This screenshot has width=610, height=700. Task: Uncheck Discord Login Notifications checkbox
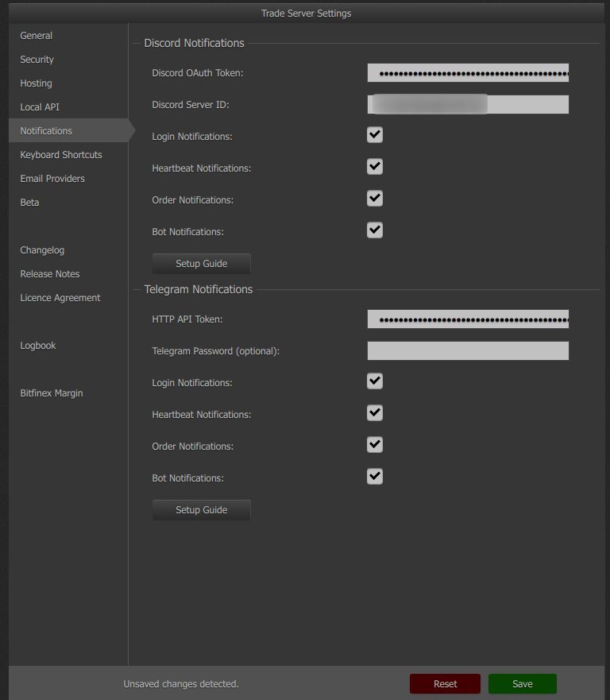click(x=375, y=135)
